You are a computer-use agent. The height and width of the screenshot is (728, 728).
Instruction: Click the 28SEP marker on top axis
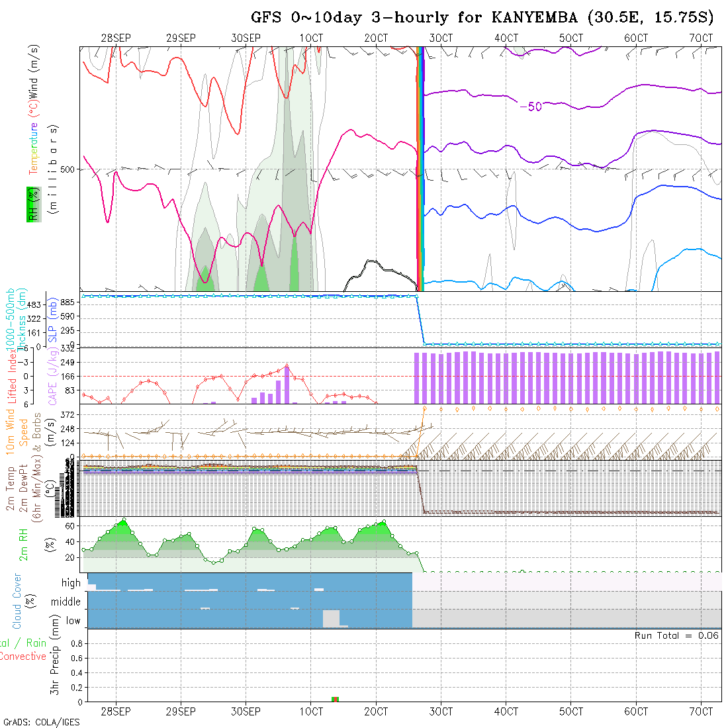pos(116,38)
